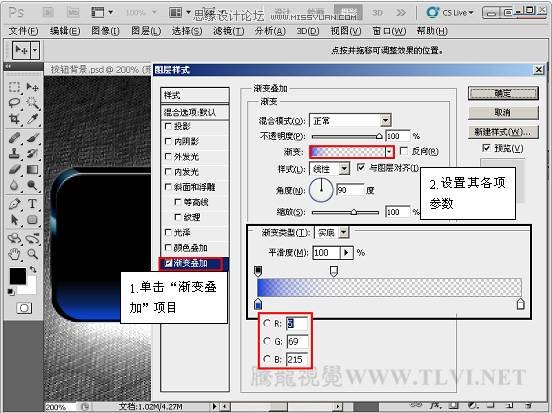552x413 pixels.
Task: Toggle the 预览 preview checkbox
Action: coord(486,148)
